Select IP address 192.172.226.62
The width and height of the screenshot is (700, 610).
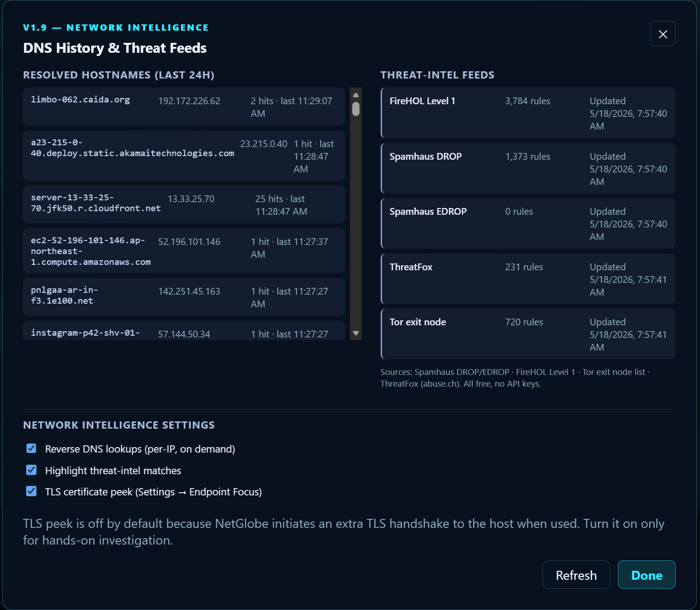pyautogui.click(x=189, y=101)
